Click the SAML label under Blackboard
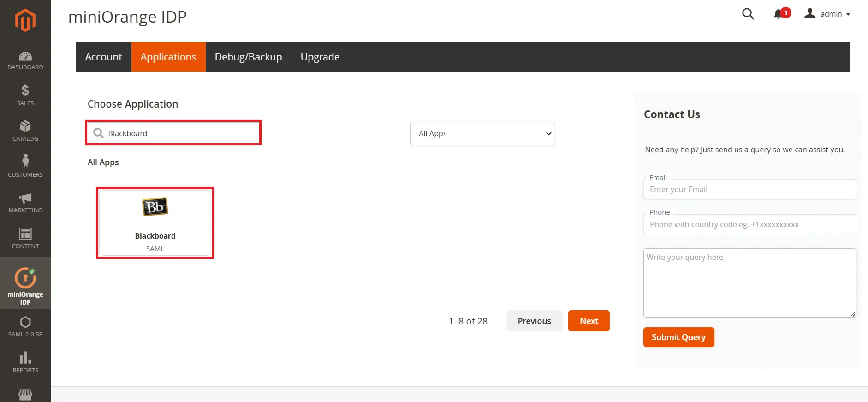Image resolution: width=868 pixels, height=402 pixels. (155, 249)
